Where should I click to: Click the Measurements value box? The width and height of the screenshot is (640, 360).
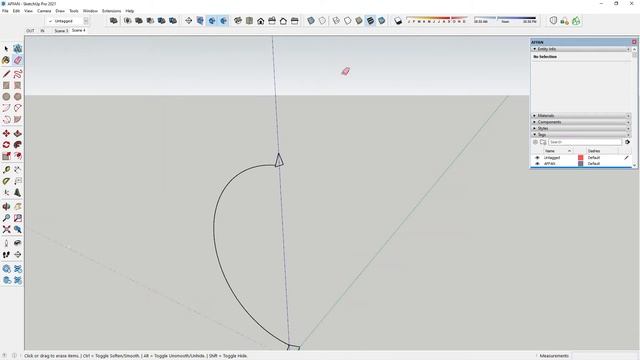604,356
